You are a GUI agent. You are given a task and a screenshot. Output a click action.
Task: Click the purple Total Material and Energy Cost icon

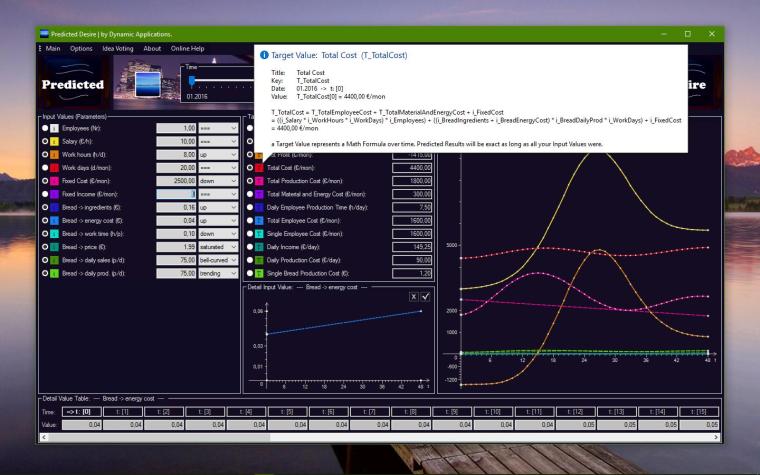[x=259, y=194]
